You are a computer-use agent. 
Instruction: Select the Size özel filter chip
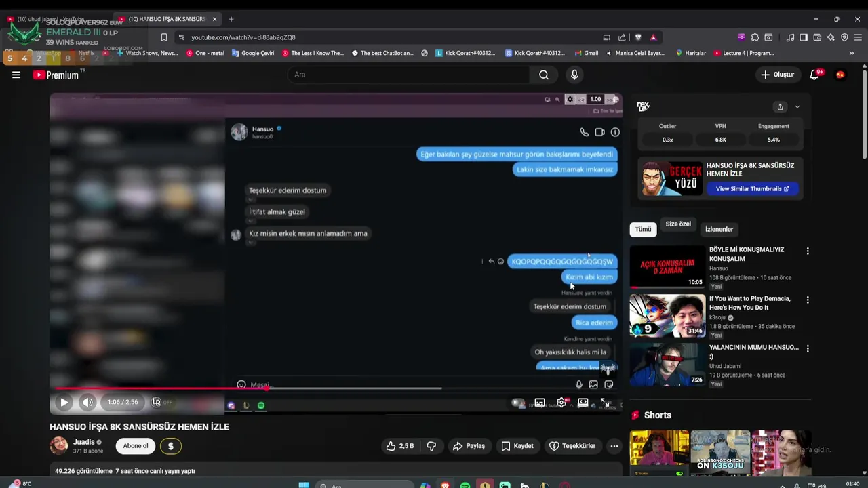(x=678, y=224)
